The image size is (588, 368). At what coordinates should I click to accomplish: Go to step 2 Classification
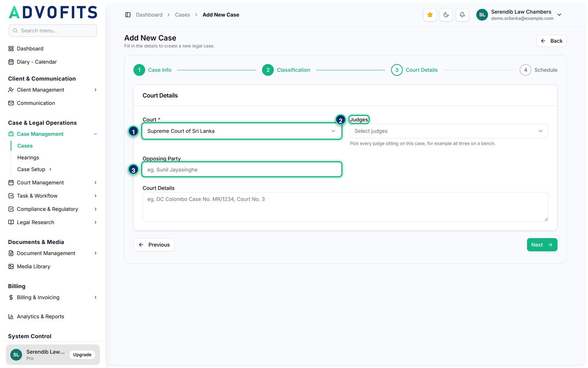(x=286, y=70)
